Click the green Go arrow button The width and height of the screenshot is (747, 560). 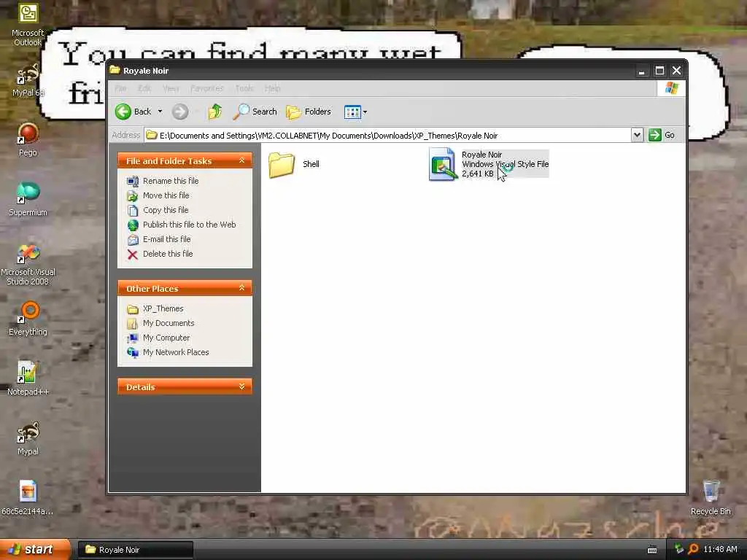(x=655, y=135)
